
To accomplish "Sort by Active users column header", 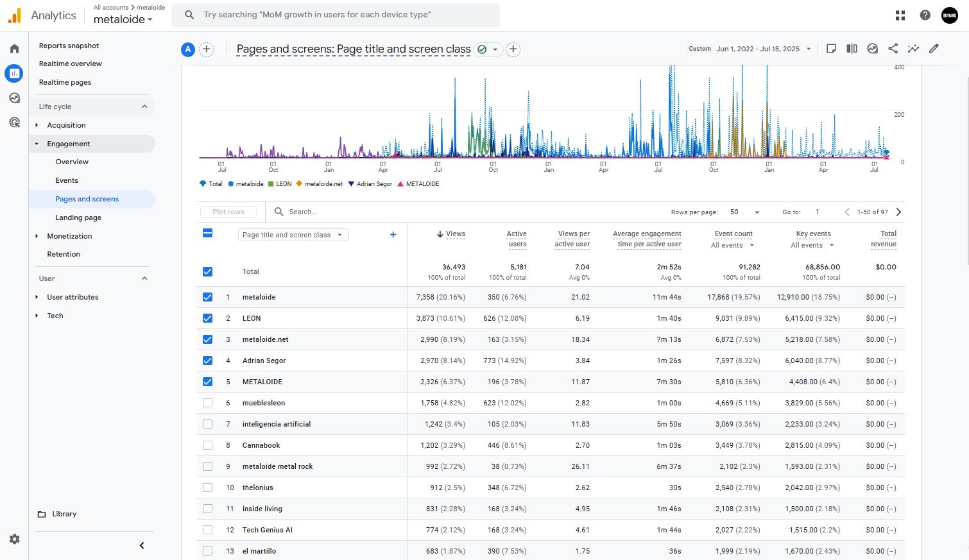I will 517,239.
